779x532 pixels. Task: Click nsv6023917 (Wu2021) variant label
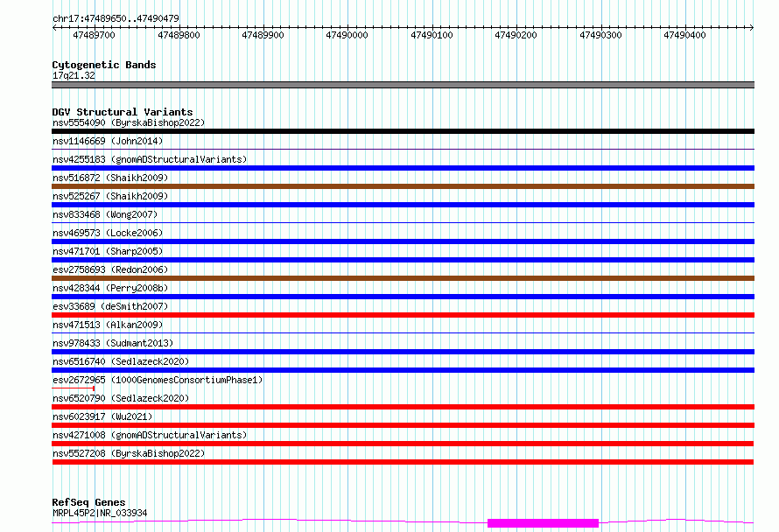[x=102, y=416]
